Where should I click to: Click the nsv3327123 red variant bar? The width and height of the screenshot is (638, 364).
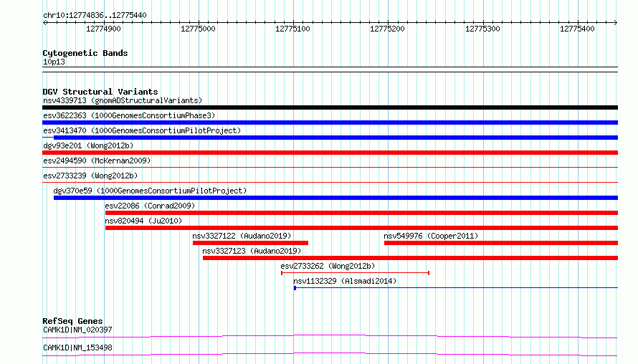[410, 258]
